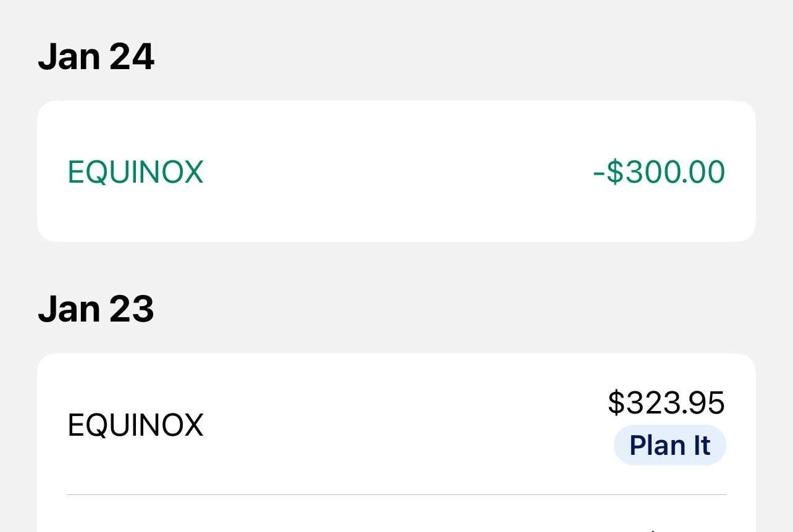Open the partially visible transaction below EQUINOX
The height and width of the screenshot is (532, 793).
click(x=395, y=517)
